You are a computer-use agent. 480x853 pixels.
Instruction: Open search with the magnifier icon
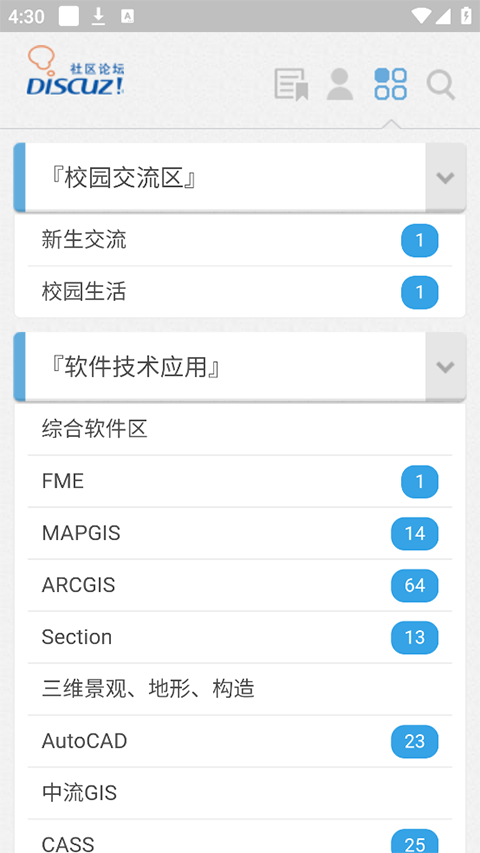[x=440, y=85]
